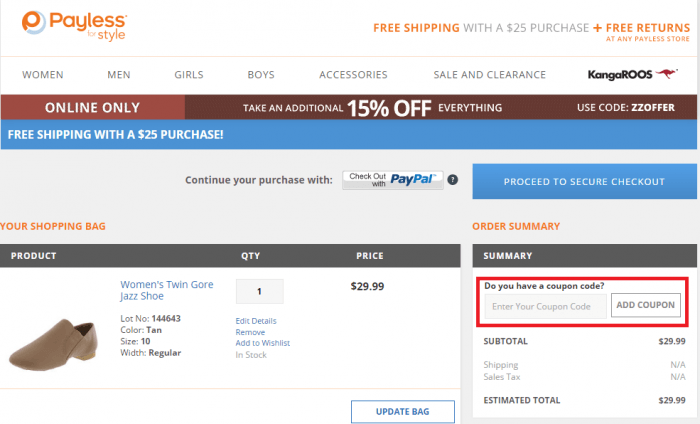Image resolution: width=700 pixels, height=424 pixels.
Task: Click the quantity field
Action: (x=259, y=292)
